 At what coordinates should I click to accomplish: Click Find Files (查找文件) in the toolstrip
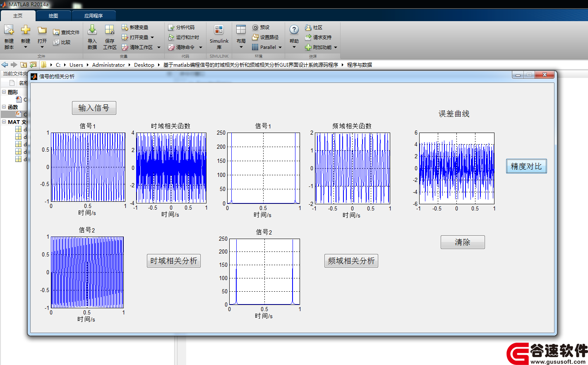[66, 32]
